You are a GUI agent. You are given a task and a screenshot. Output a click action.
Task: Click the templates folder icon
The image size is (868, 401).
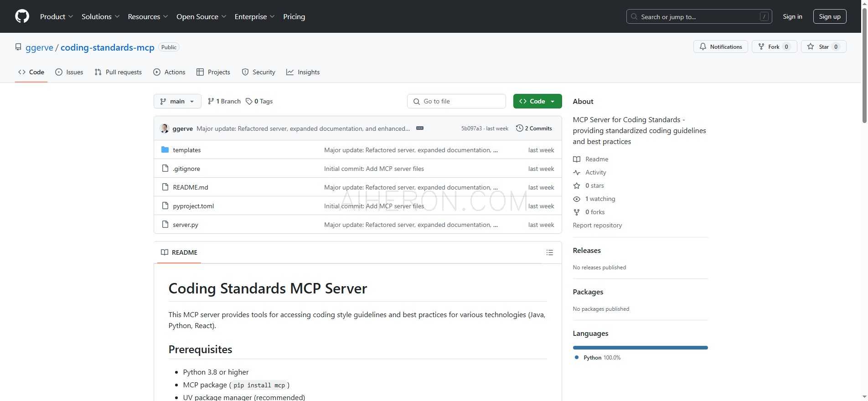click(x=165, y=150)
